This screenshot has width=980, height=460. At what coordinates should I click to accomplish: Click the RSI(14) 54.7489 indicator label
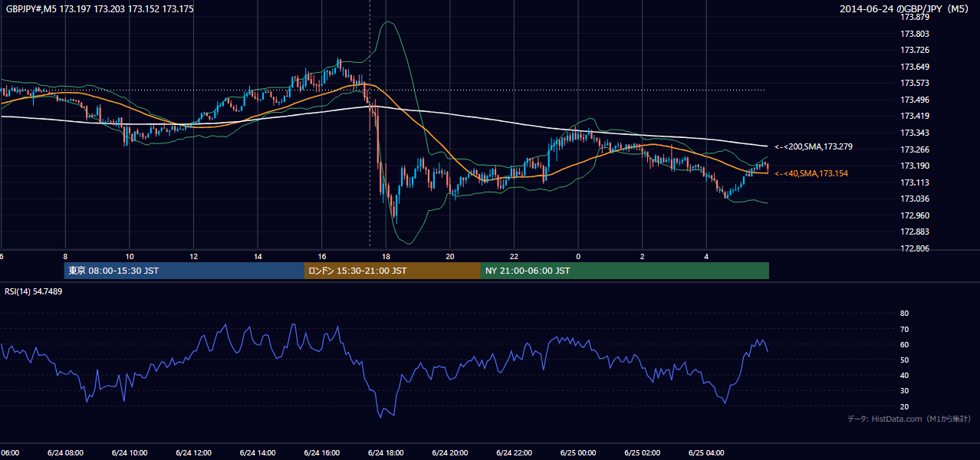(34, 291)
